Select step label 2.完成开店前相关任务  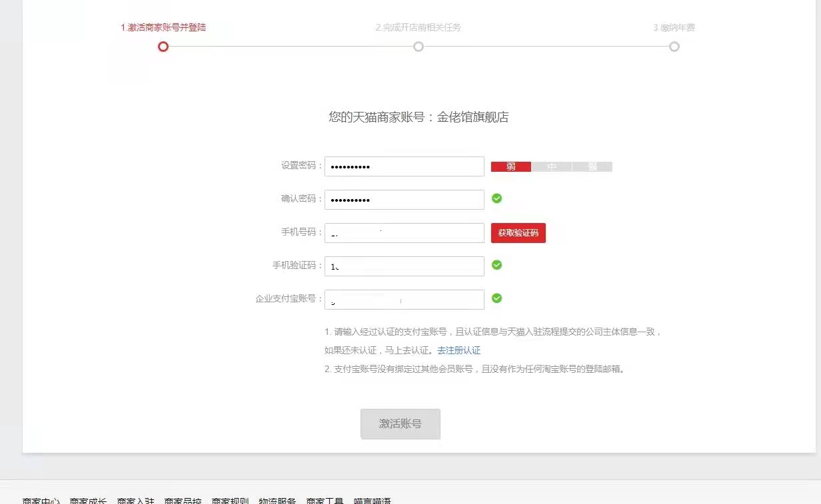[418, 27]
